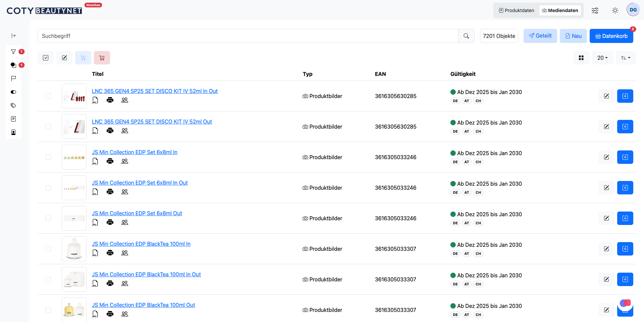The image size is (644, 322).
Task: Expand the left sidebar panel
Action: coord(13,36)
